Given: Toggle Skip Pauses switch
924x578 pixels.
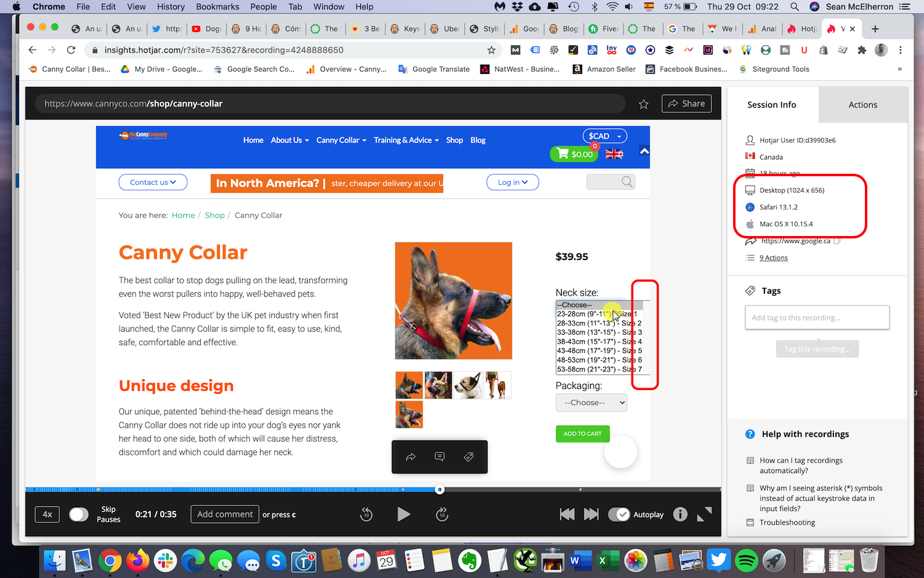Looking at the screenshot, I should (x=79, y=515).
